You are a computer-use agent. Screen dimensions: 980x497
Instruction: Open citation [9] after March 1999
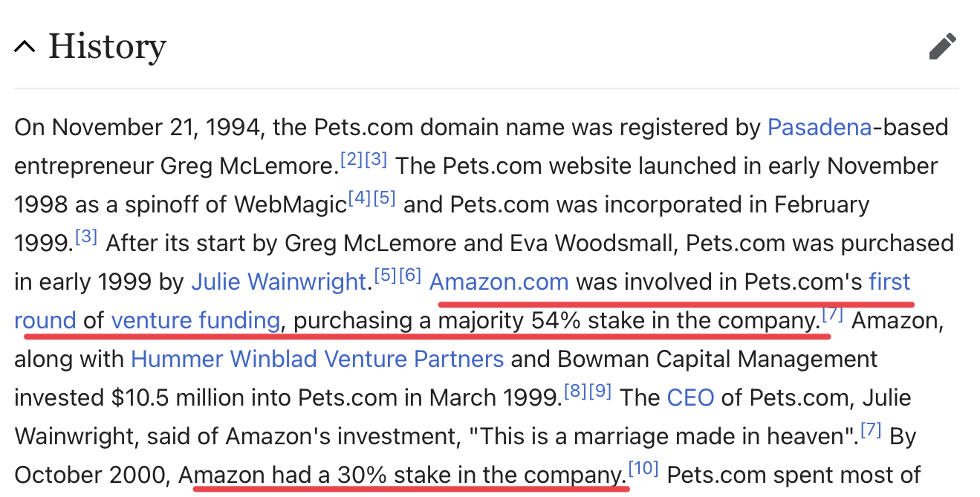click(600, 392)
